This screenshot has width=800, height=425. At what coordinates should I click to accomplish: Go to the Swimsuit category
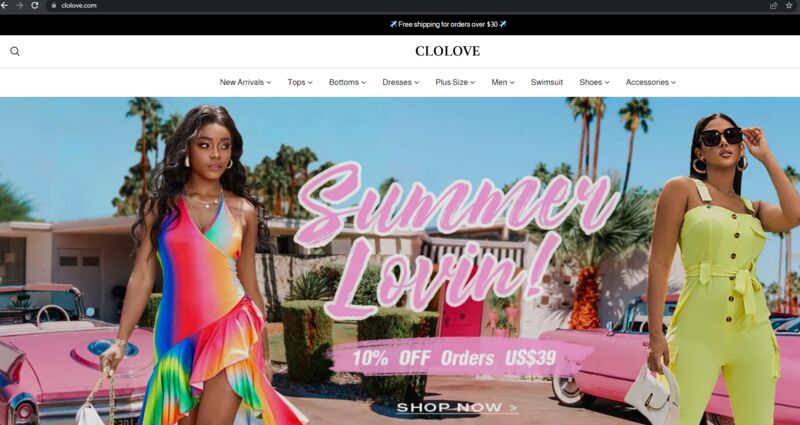[546, 82]
